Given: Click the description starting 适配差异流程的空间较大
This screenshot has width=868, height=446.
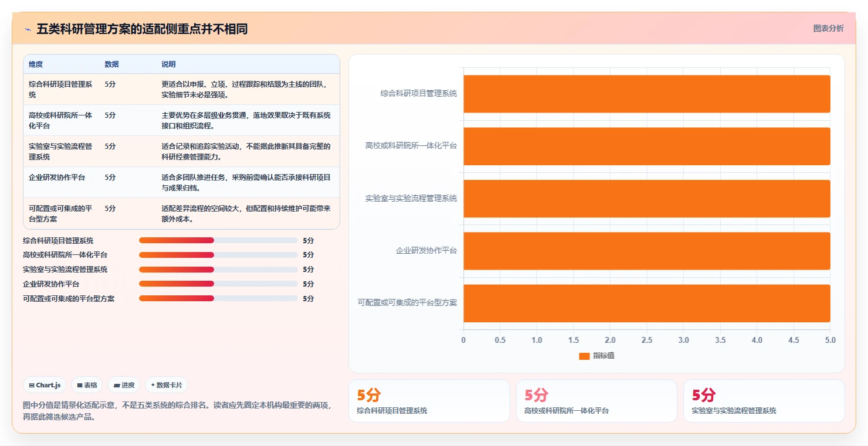Looking at the screenshot, I should (x=246, y=213).
